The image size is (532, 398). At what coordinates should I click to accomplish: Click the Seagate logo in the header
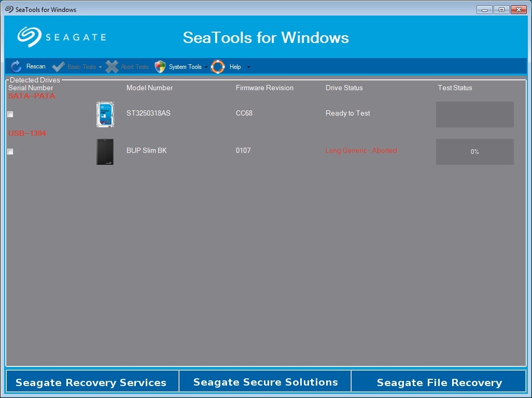click(62, 37)
